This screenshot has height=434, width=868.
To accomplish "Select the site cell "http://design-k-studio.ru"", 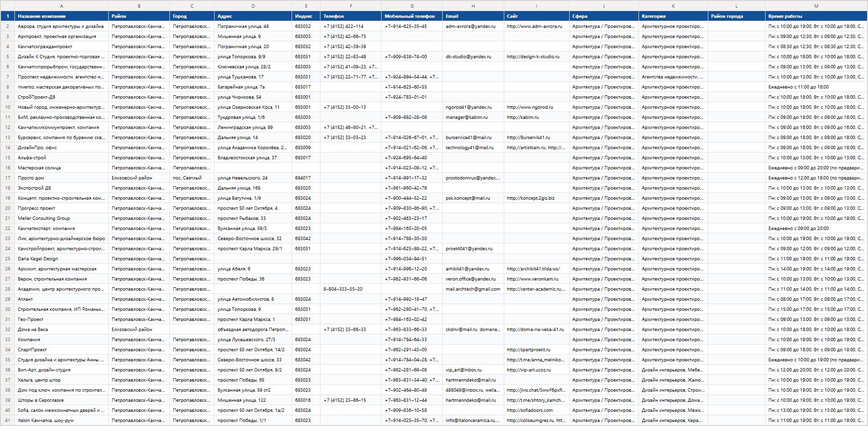I will tap(536, 56).
